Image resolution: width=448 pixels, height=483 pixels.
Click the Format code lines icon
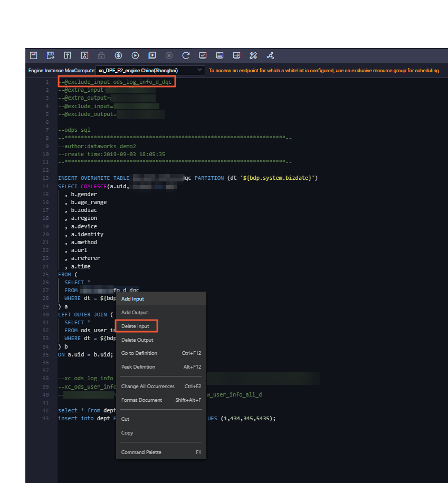pos(220,55)
